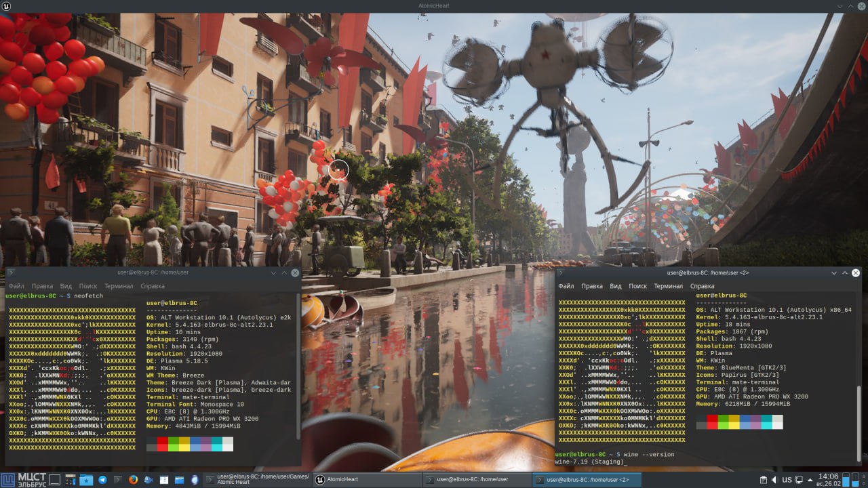Open Поиск menu in the right terminal
Screen dimensions: 868x488
638,286
